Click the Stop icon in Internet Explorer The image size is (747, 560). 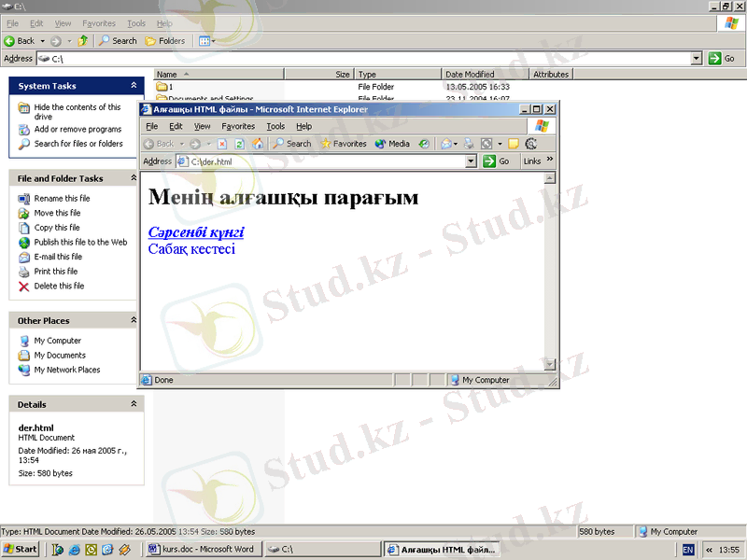pos(222,144)
